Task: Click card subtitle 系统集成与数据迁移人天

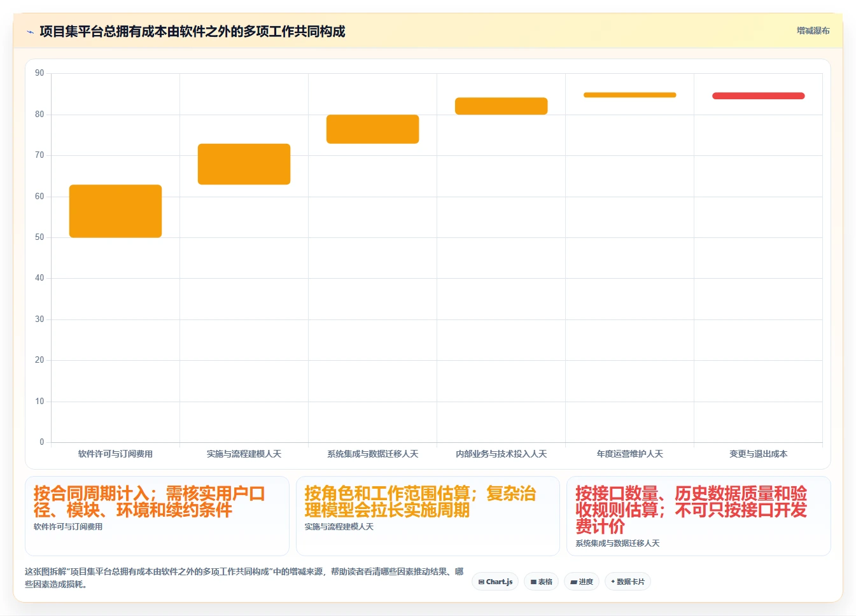Action: [x=617, y=543]
